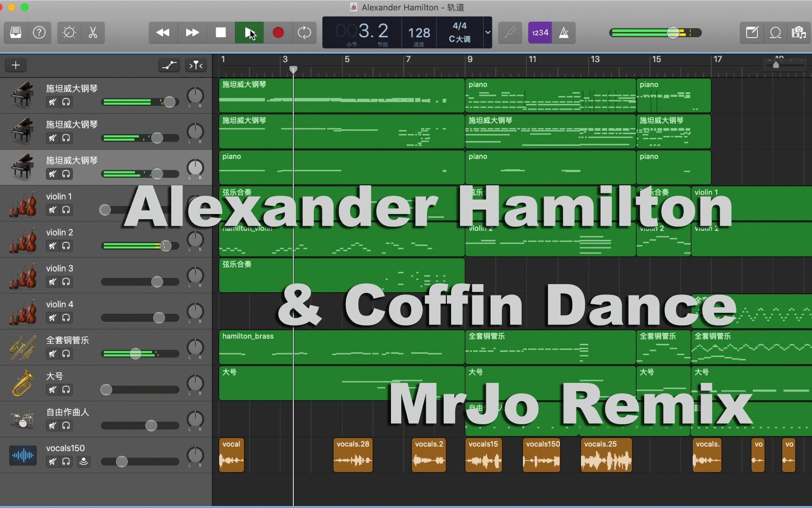Add a new track
812x508 pixels.
tap(16, 65)
